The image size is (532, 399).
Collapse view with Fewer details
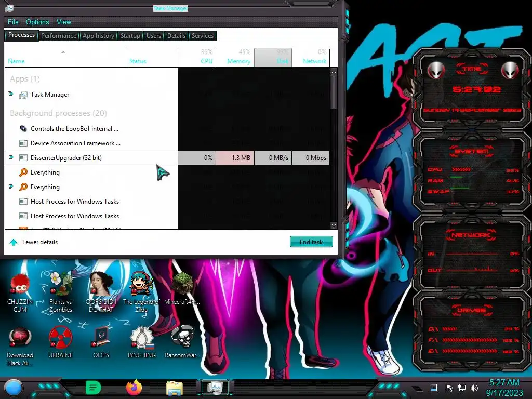[33, 242]
